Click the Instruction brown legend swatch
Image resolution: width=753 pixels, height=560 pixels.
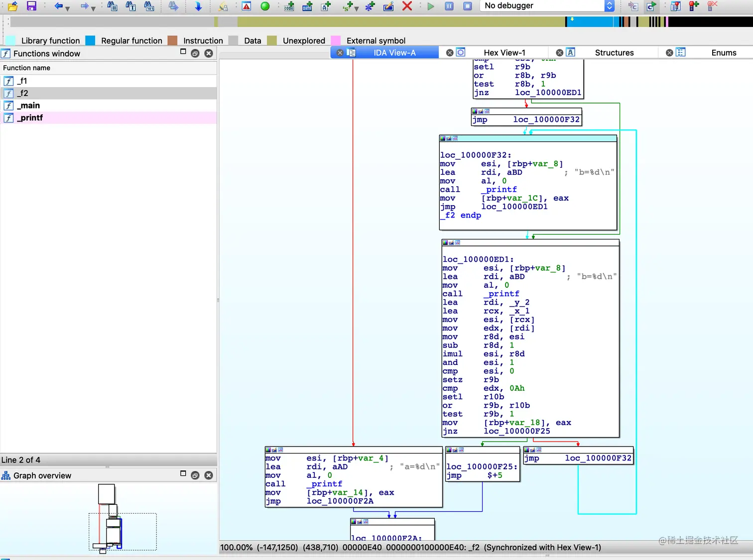pos(172,40)
